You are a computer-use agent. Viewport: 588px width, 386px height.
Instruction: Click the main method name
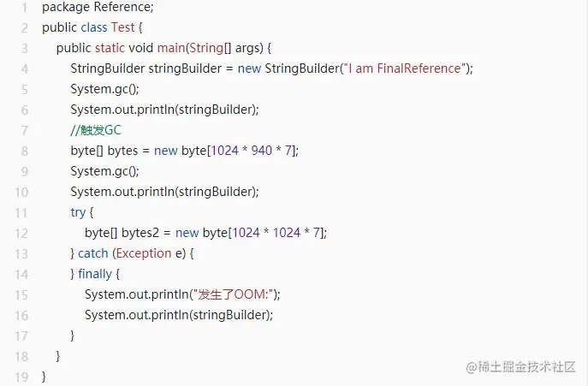pos(173,48)
